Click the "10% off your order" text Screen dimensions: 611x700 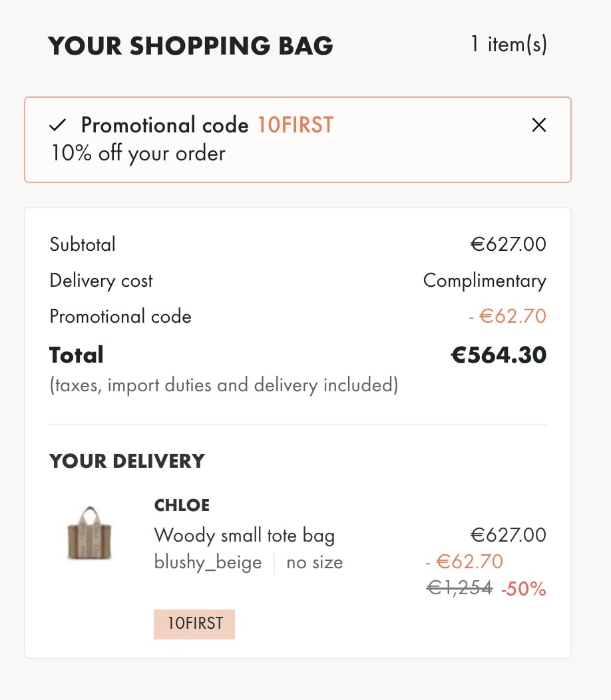(138, 154)
